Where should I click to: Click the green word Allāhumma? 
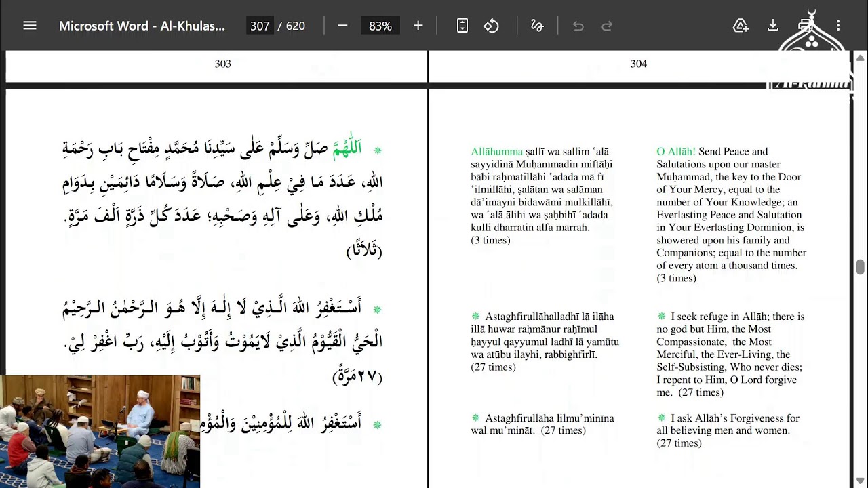496,152
